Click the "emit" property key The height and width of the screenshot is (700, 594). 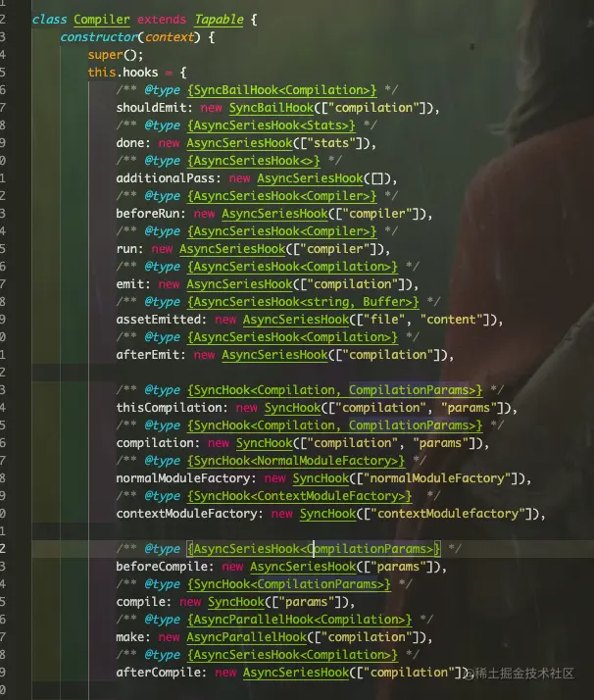pos(130,284)
